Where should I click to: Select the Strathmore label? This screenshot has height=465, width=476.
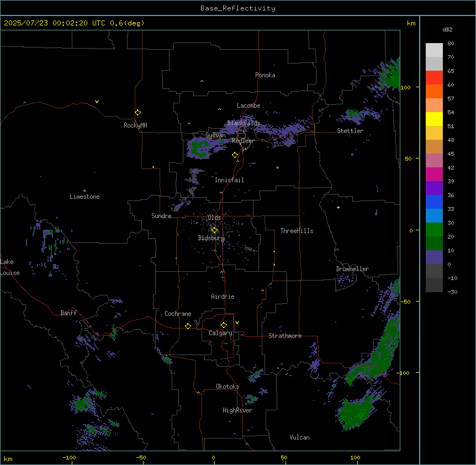click(x=285, y=336)
